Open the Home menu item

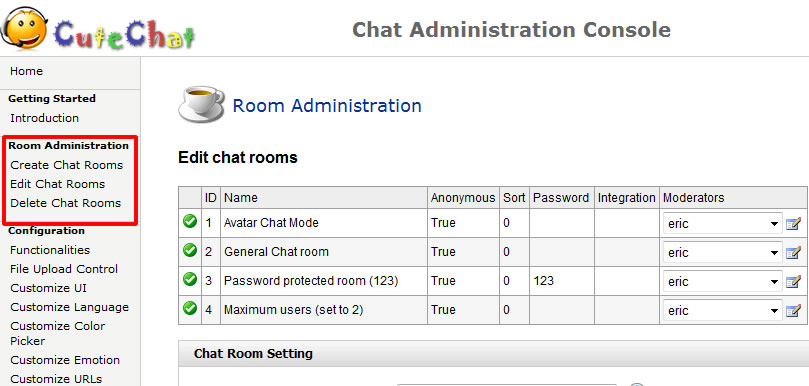pyautogui.click(x=26, y=71)
